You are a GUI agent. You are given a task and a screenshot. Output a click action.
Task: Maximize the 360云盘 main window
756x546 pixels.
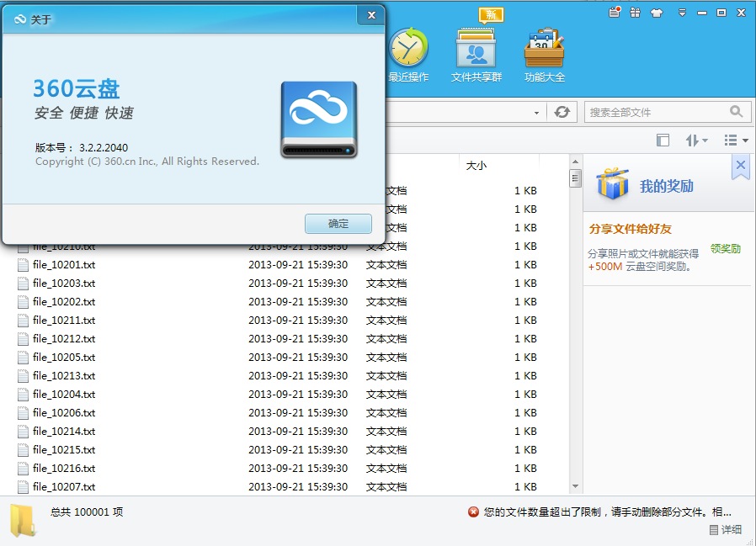[x=721, y=13]
